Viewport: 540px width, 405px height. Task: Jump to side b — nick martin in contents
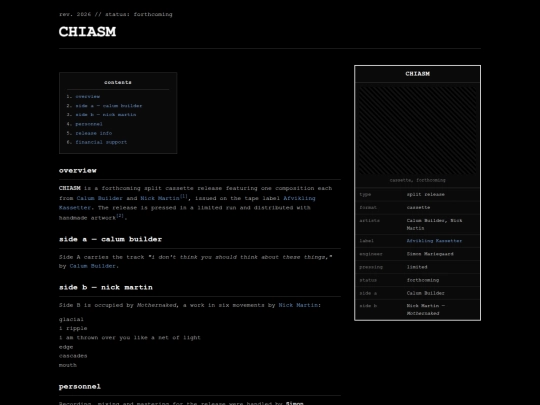106,115
